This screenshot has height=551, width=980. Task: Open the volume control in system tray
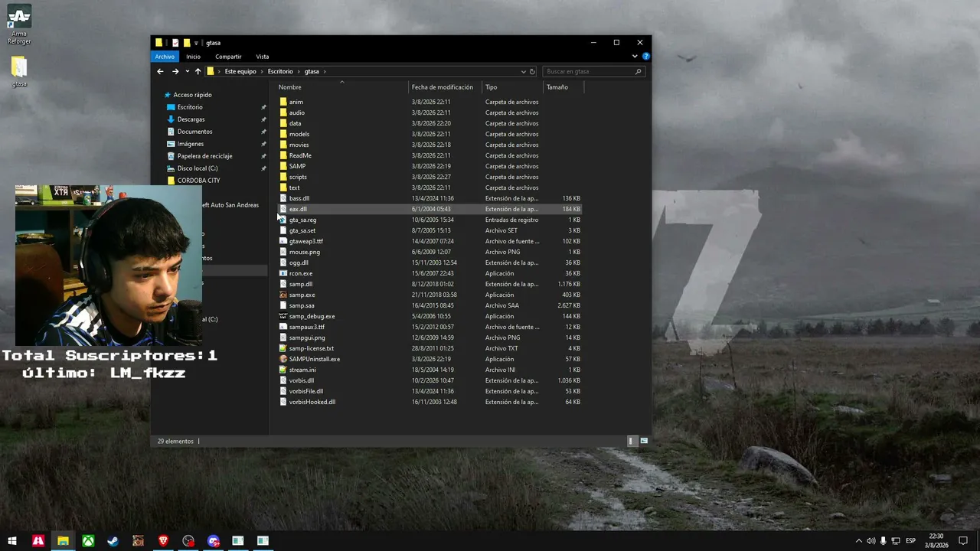871,541
